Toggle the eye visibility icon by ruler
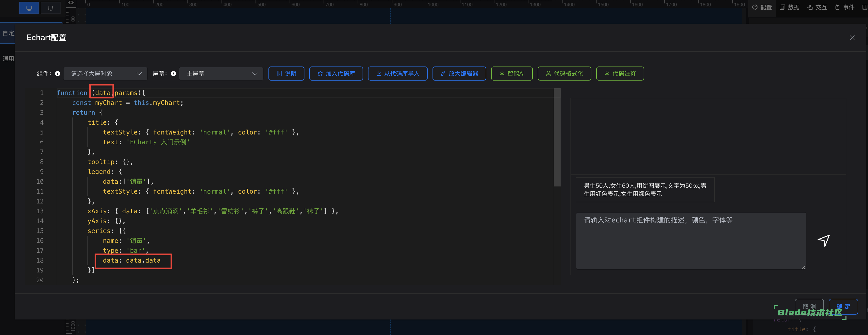The image size is (868, 335). tap(71, 3)
